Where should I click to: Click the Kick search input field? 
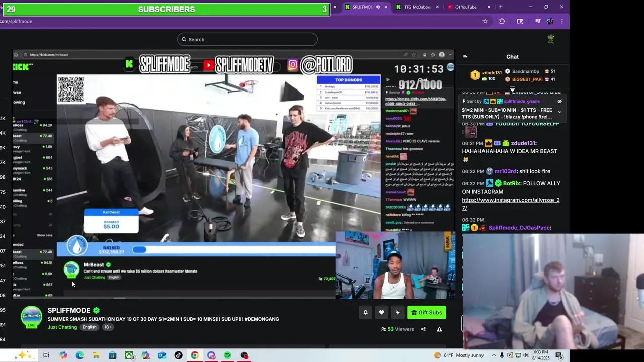click(247, 39)
